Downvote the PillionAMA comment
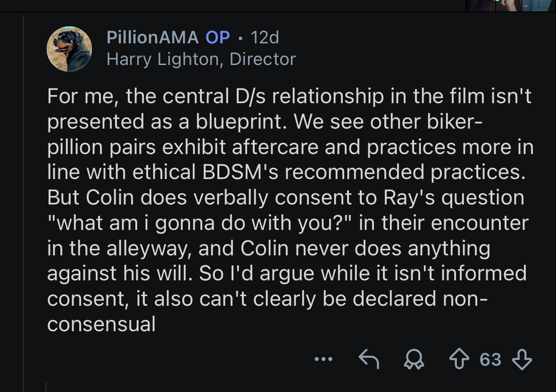This screenshot has height=392, width=556. 522,360
